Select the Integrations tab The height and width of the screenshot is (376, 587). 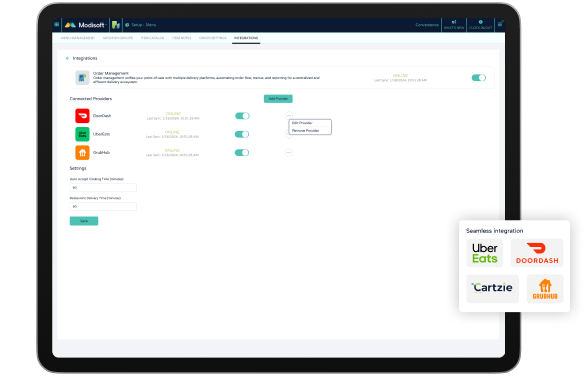coord(246,38)
